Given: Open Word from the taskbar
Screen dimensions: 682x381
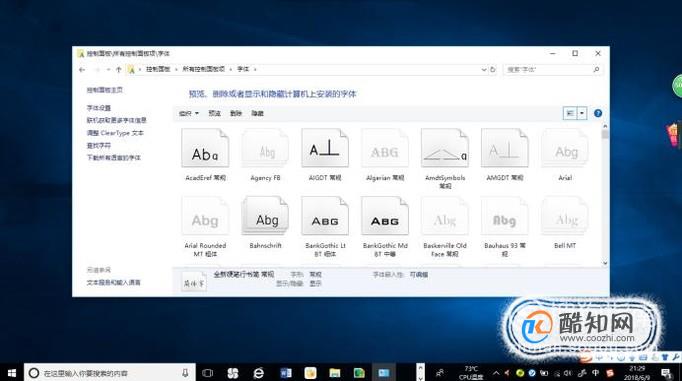Looking at the screenshot, I should [286, 373].
